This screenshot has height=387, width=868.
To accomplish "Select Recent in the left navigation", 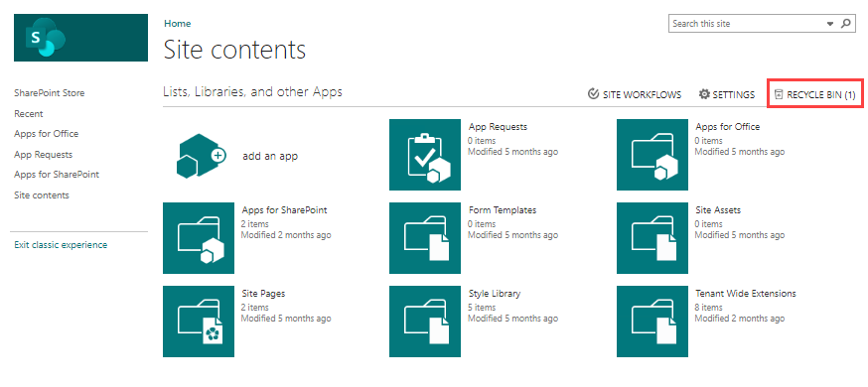I will tap(29, 113).
